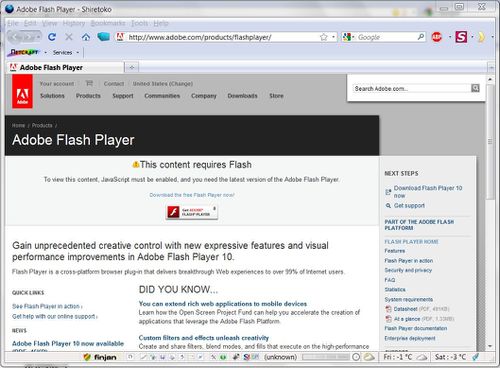The height and width of the screenshot is (368, 500).
Task: Click the System requirements link
Action: pos(409,299)
